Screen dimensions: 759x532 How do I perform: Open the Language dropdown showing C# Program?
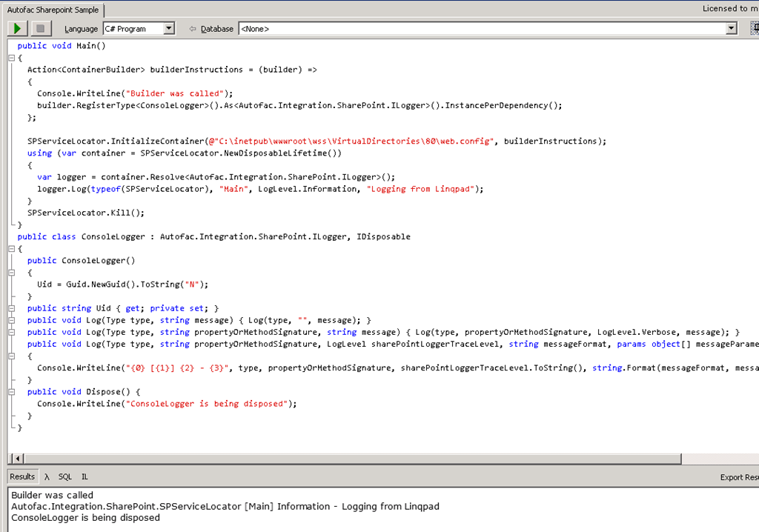coord(168,29)
